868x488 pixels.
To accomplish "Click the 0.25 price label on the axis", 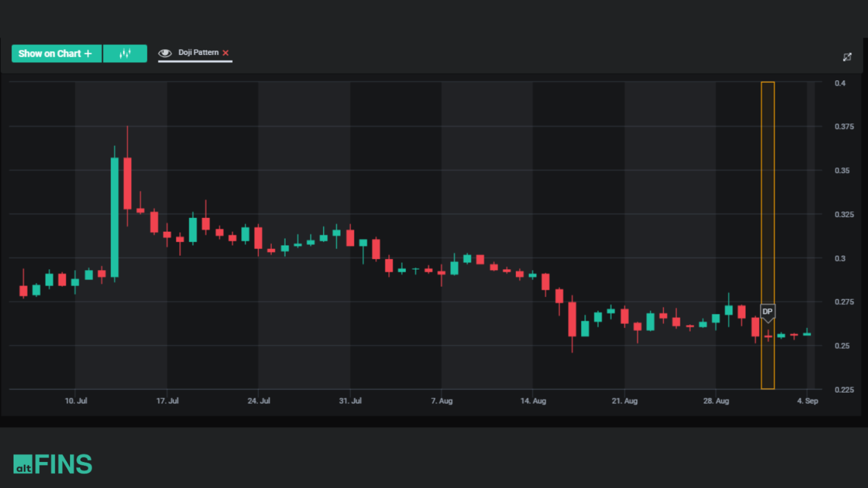I will pyautogui.click(x=841, y=346).
